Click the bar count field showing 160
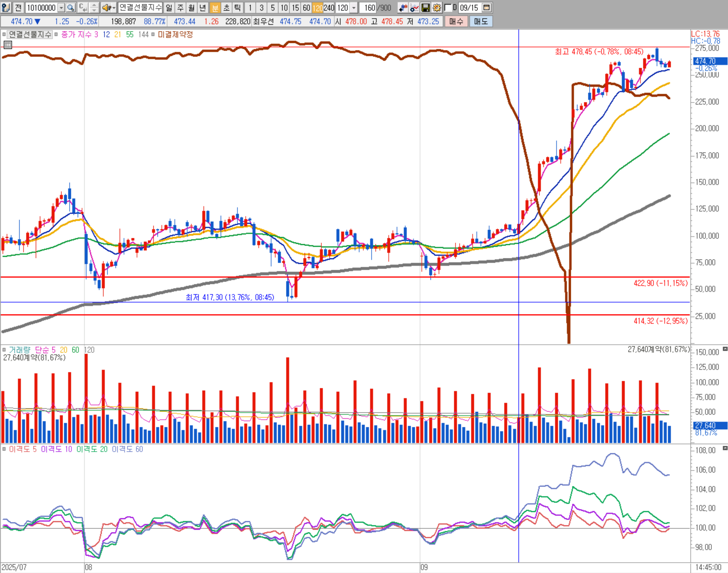 [368, 7]
